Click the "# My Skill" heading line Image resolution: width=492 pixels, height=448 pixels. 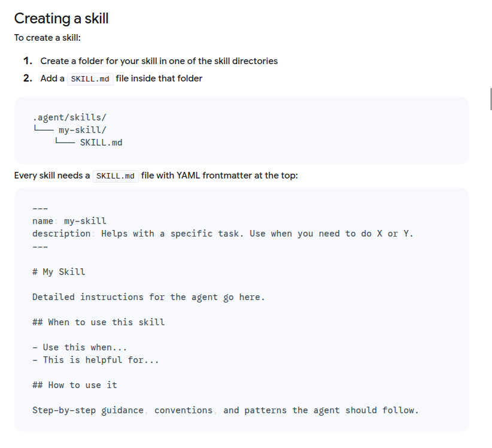tap(59, 272)
